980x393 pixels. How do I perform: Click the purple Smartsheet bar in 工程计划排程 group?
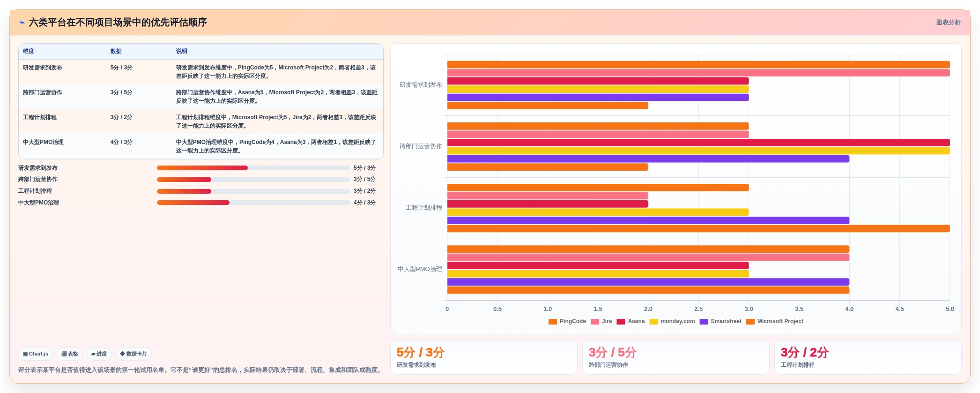click(648, 220)
